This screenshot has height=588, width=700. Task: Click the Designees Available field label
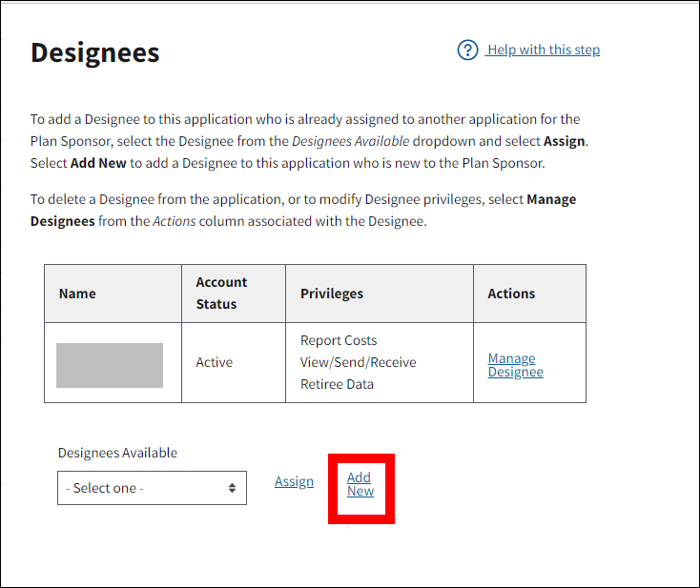[117, 453]
